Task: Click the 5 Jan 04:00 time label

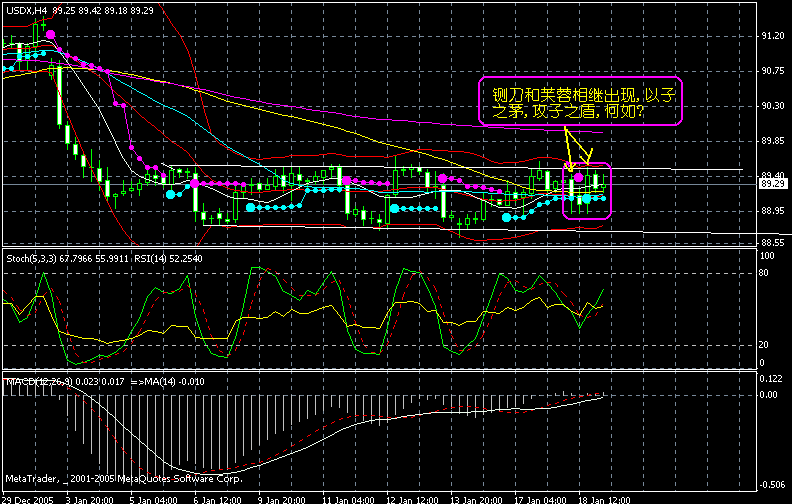Action: point(154,500)
